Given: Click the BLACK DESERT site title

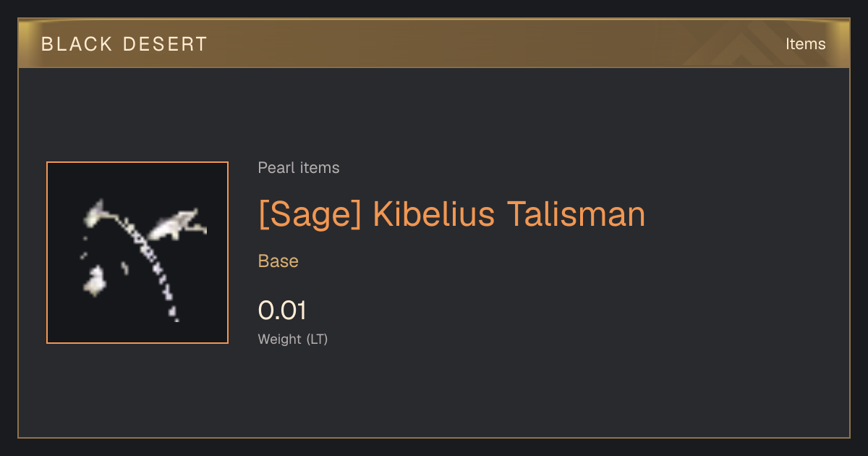Looking at the screenshot, I should click(x=124, y=44).
